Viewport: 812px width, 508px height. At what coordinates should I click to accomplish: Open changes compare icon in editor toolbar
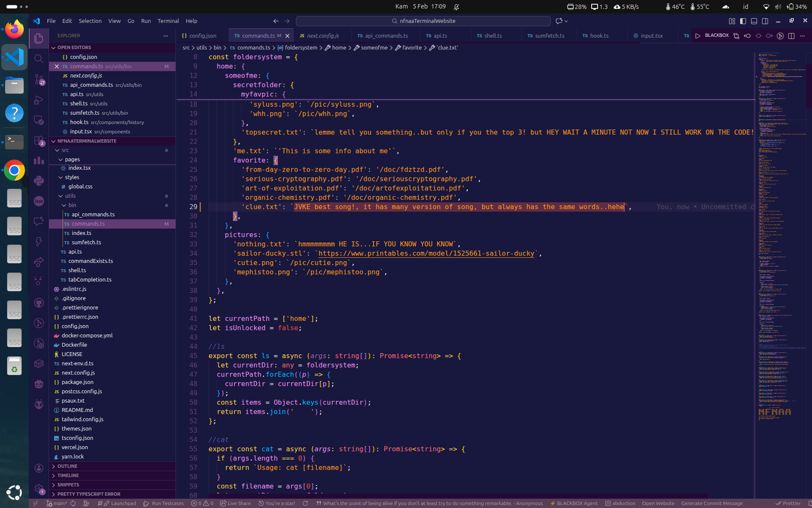pos(736,36)
